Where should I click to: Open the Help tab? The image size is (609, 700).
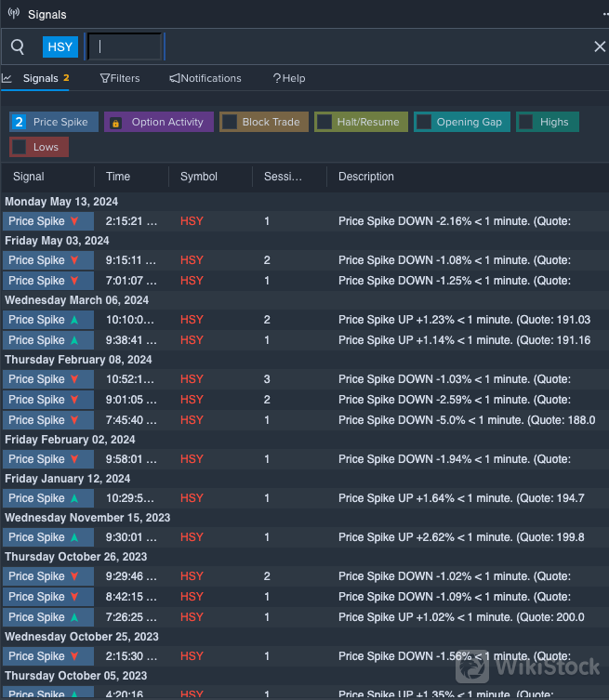point(289,78)
